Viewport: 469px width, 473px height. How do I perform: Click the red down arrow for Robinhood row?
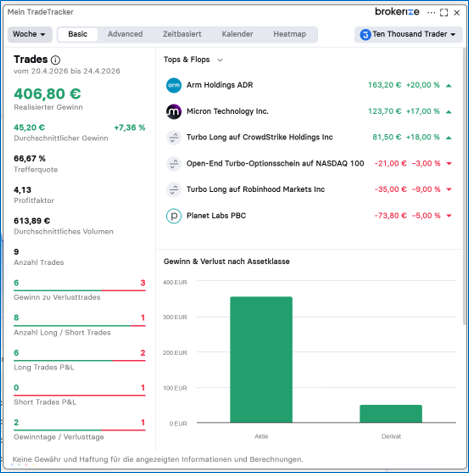[x=449, y=189]
